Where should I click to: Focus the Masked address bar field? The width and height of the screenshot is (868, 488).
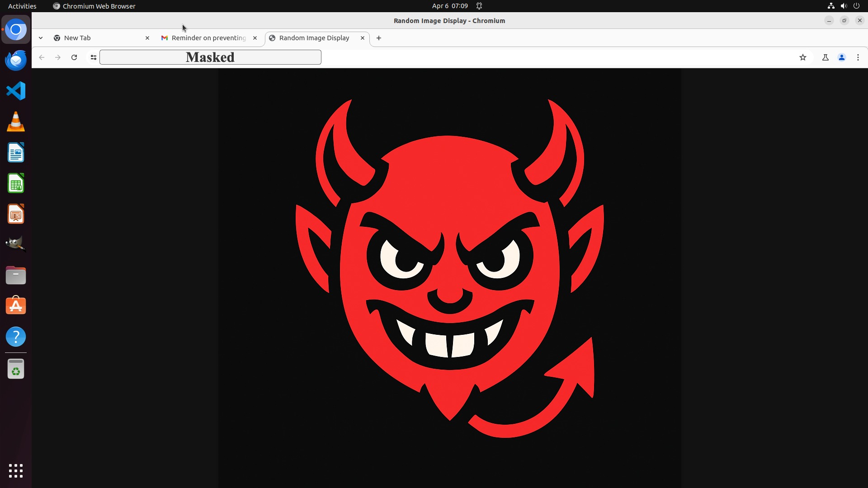(x=210, y=57)
